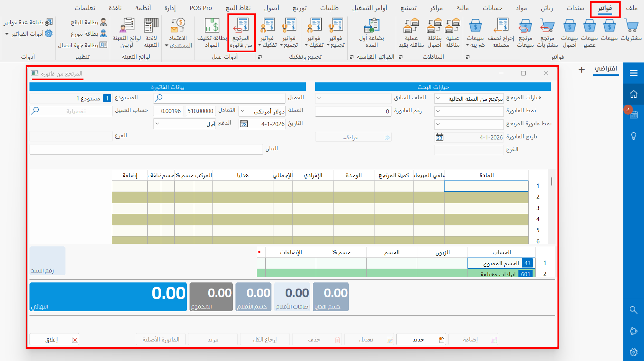Screen dimensions: 644x361
Task: Switch to the تصنيع ribbon tab
Action: click(408, 7)
